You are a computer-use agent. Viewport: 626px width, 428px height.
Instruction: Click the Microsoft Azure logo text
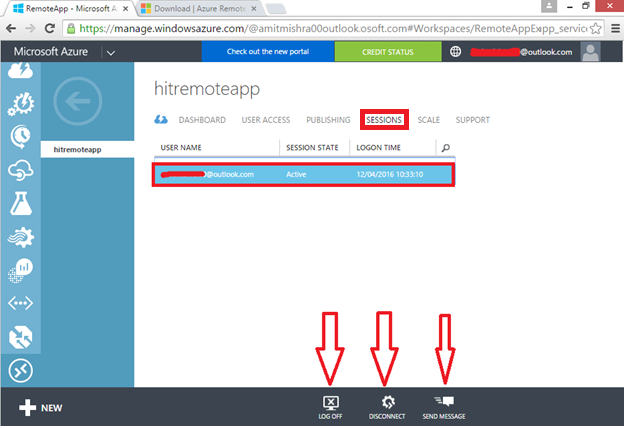click(x=51, y=52)
